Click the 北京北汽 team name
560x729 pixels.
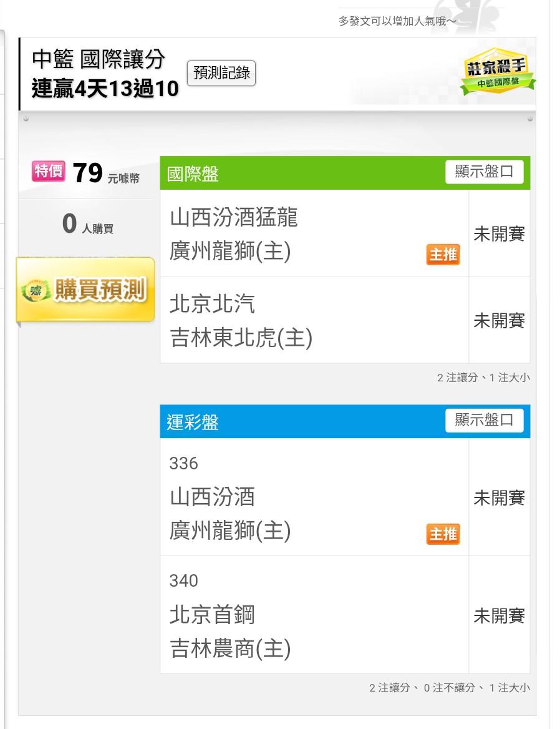(x=213, y=305)
